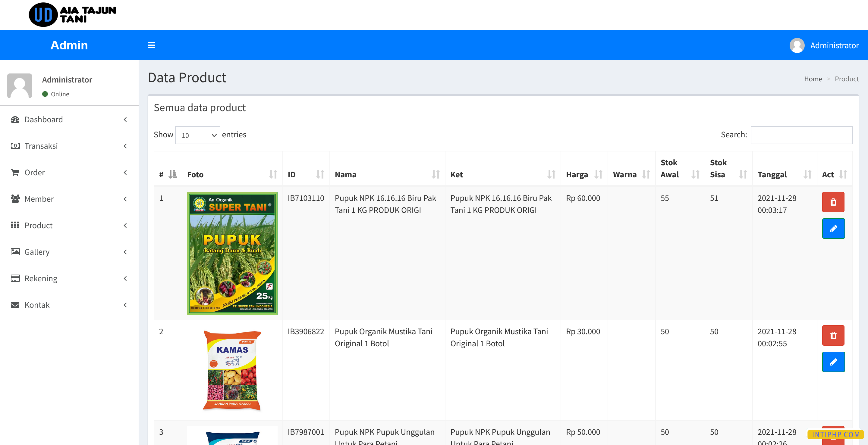868x445 pixels.
Task: Click the hamburger menu in the top bar
Action: (151, 45)
